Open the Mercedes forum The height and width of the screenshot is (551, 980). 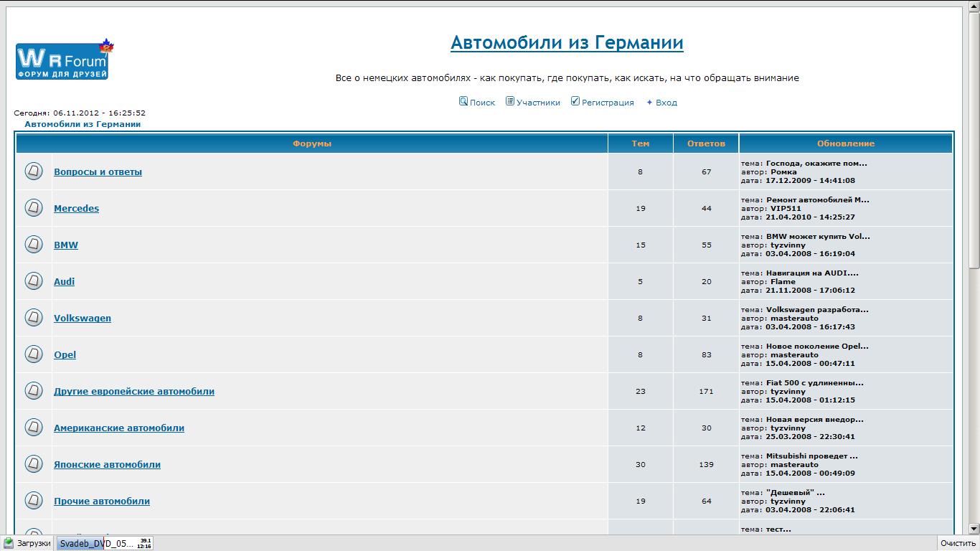click(x=76, y=208)
